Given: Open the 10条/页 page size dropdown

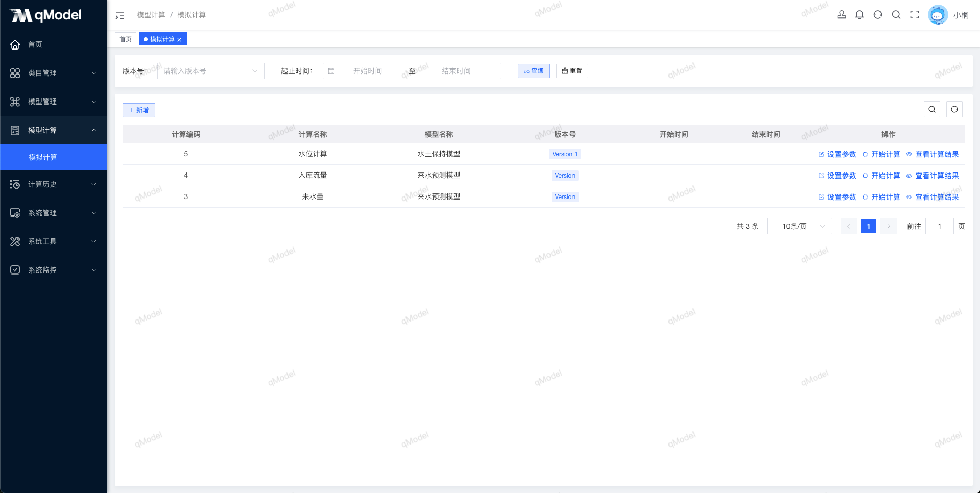Looking at the screenshot, I should [800, 226].
